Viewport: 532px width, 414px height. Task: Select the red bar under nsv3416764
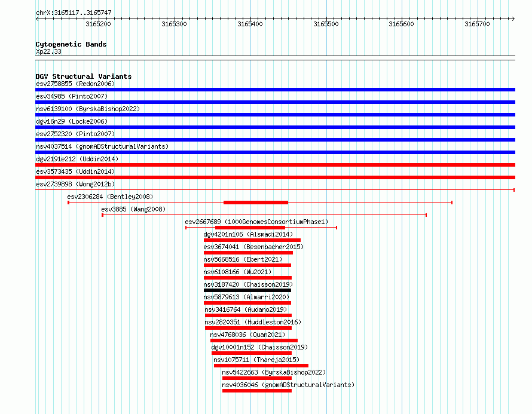click(x=248, y=315)
